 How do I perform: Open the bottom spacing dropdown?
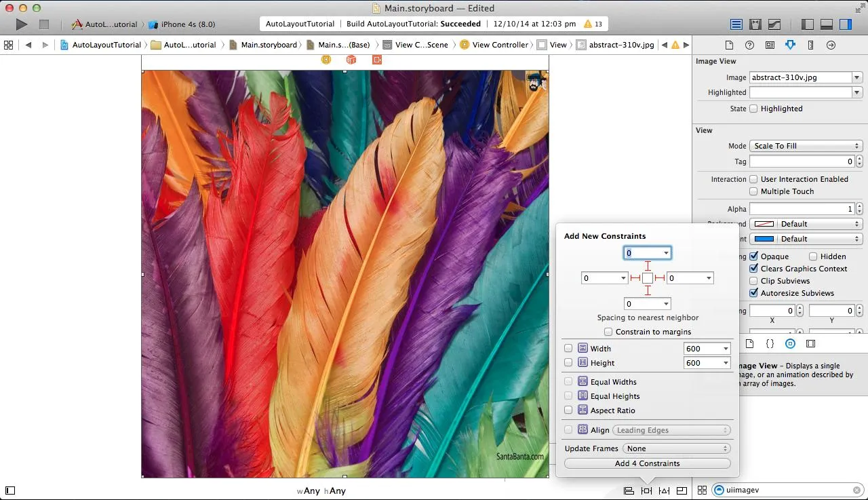[667, 304]
